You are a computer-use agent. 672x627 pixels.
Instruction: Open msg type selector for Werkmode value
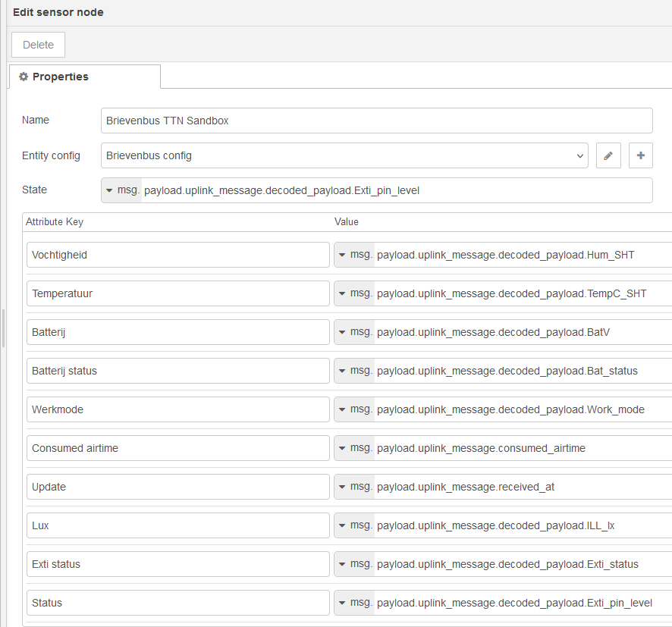354,409
